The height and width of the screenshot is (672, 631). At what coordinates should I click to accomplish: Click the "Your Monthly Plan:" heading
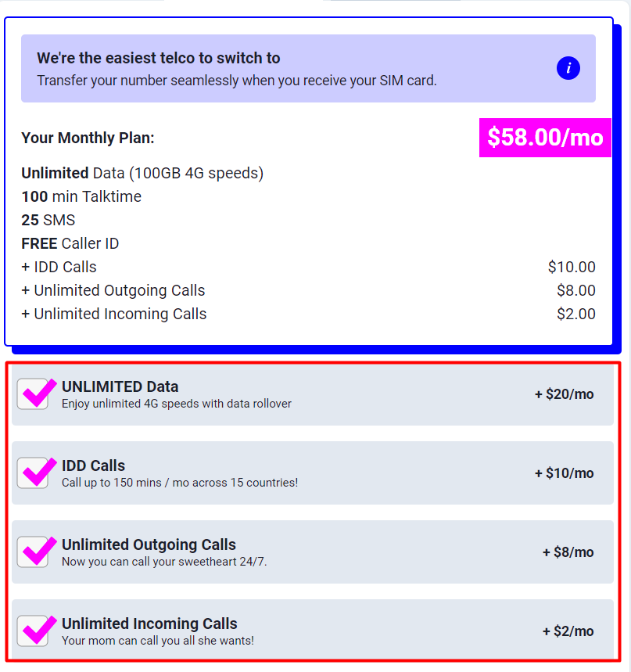click(88, 138)
